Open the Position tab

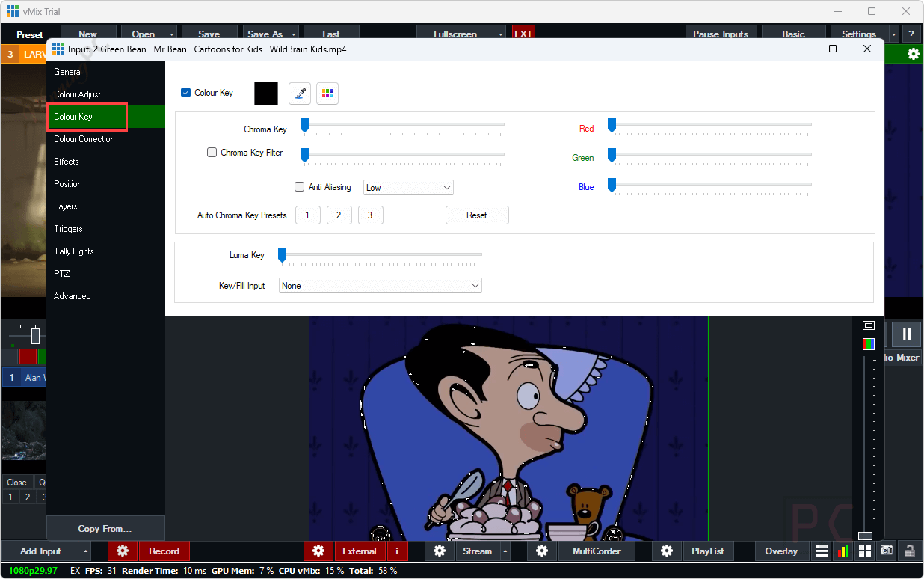tap(105, 184)
